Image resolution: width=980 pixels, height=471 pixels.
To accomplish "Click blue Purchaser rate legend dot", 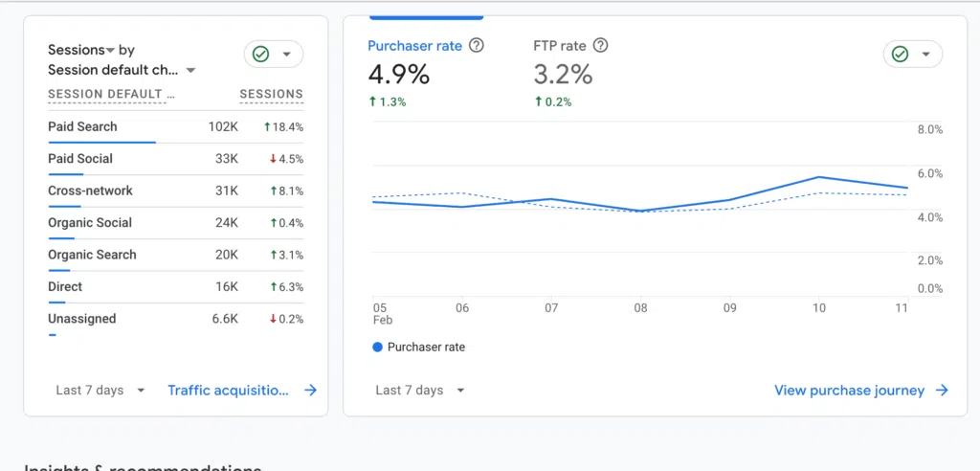I will click(x=377, y=348).
